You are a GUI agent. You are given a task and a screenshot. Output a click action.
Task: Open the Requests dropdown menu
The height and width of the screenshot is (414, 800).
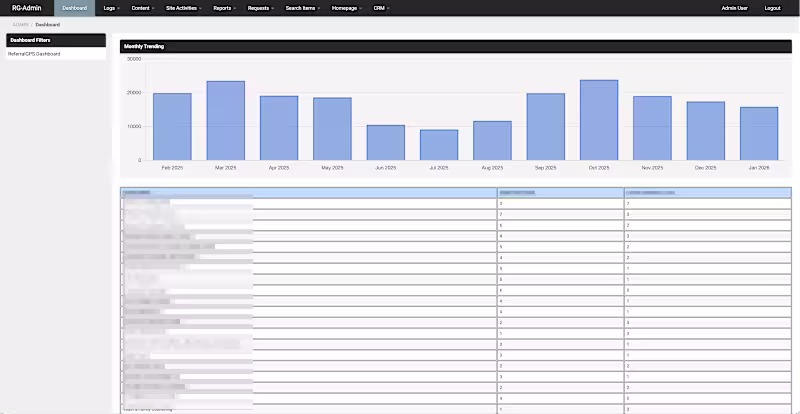pos(260,8)
